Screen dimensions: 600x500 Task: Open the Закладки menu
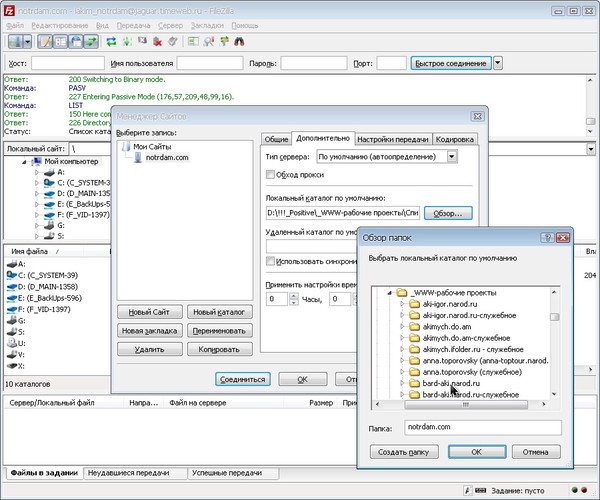pyautogui.click(x=207, y=26)
